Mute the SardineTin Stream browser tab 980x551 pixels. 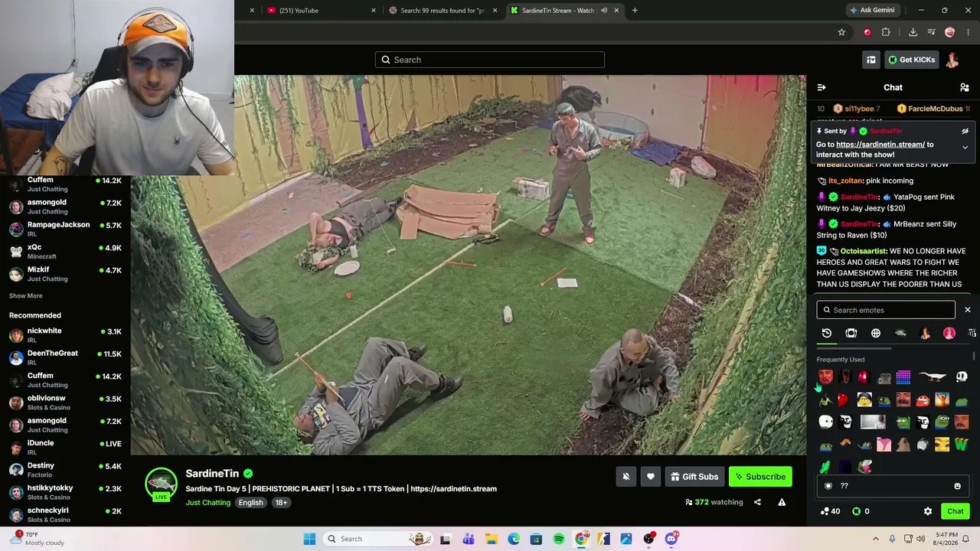(x=604, y=11)
